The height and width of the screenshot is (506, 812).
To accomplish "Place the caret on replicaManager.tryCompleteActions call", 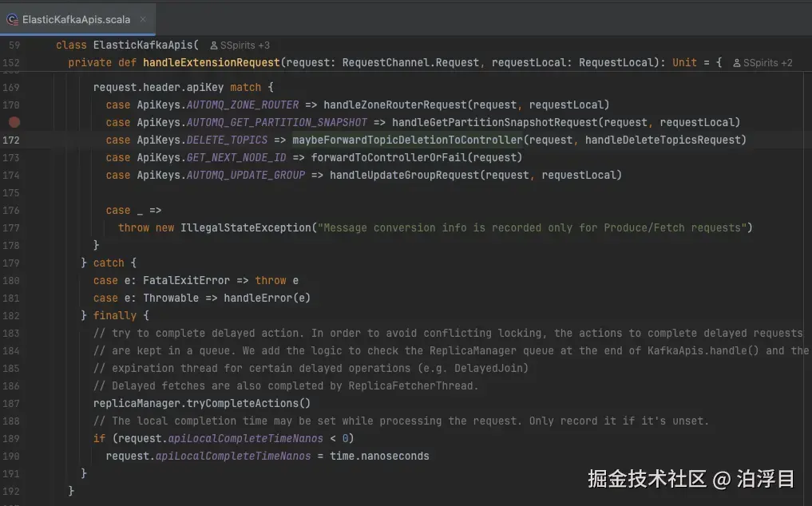I will [200, 403].
